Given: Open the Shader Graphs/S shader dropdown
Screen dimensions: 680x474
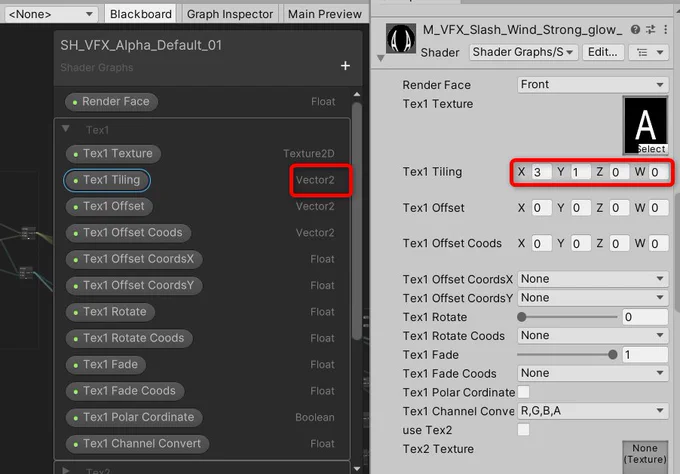Looking at the screenshot, I should tap(523, 52).
